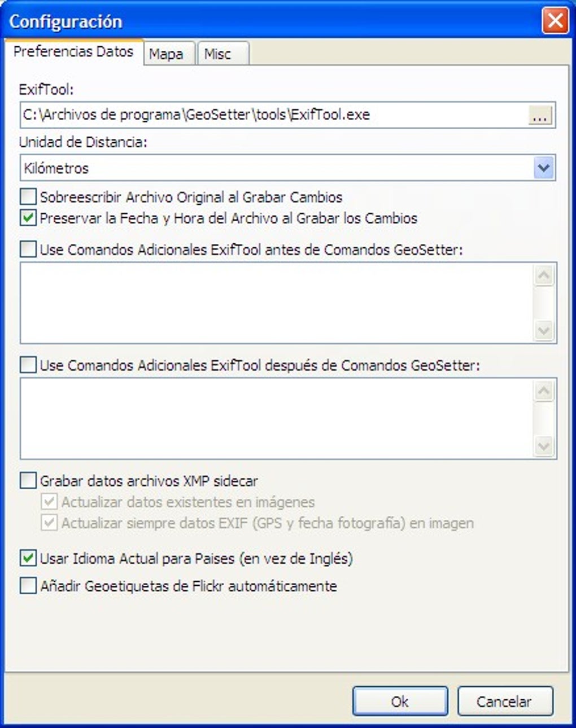This screenshot has width=576, height=728.
Task: Click inside the ExifTool path input field
Action: click(x=274, y=115)
